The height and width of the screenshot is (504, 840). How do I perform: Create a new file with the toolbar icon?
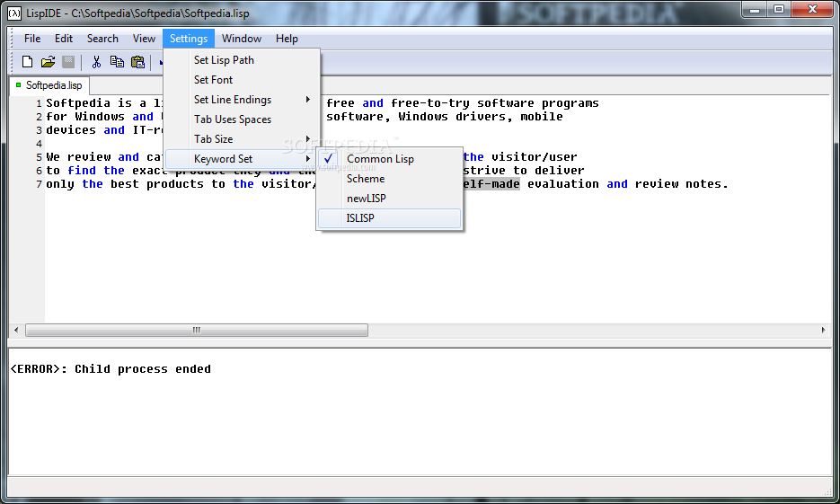(x=27, y=62)
